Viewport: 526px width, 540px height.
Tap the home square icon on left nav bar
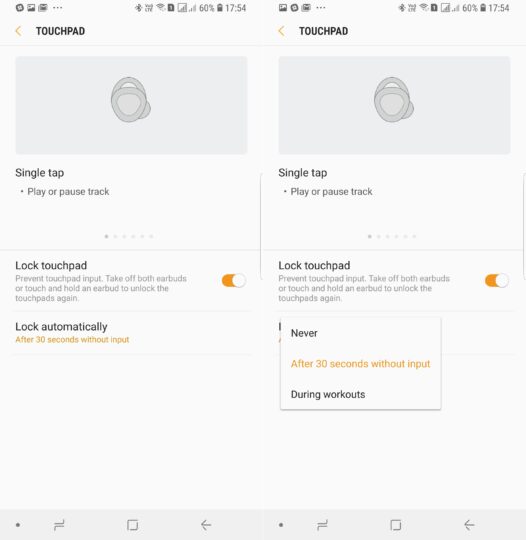[x=133, y=525]
